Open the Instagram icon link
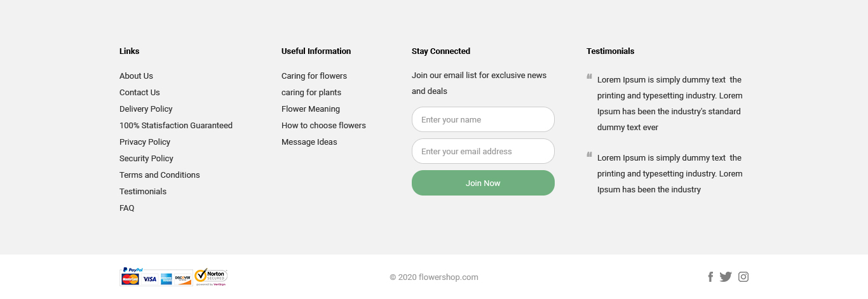The image size is (868, 299). pyautogui.click(x=743, y=277)
